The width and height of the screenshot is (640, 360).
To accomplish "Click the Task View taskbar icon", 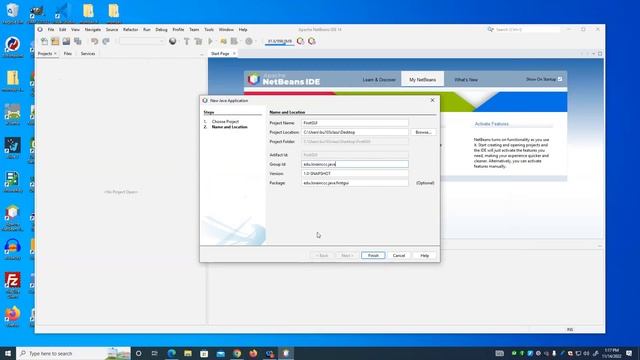I will click(155, 353).
